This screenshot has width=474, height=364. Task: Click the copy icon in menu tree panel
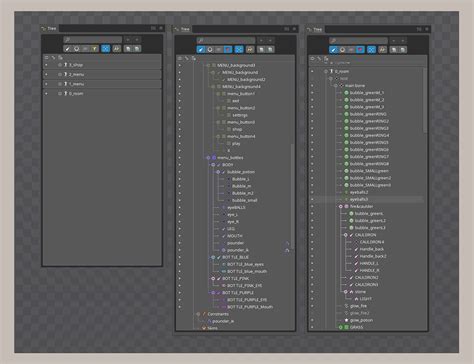pos(262,50)
